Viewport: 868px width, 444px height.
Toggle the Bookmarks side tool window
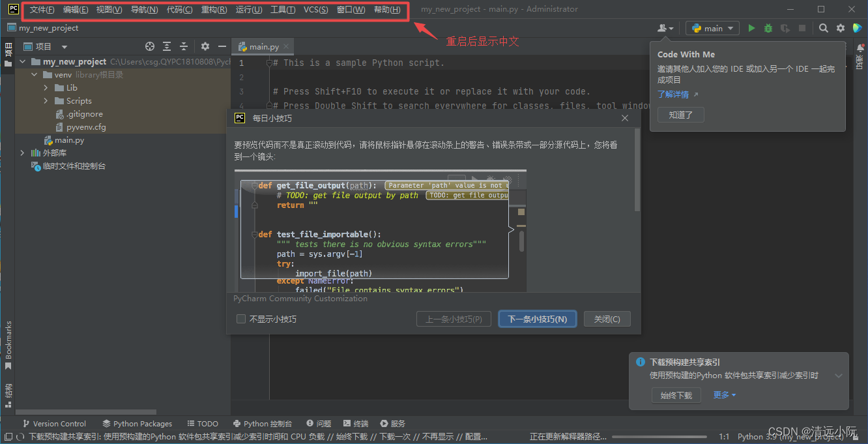pyautogui.click(x=8, y=344)
